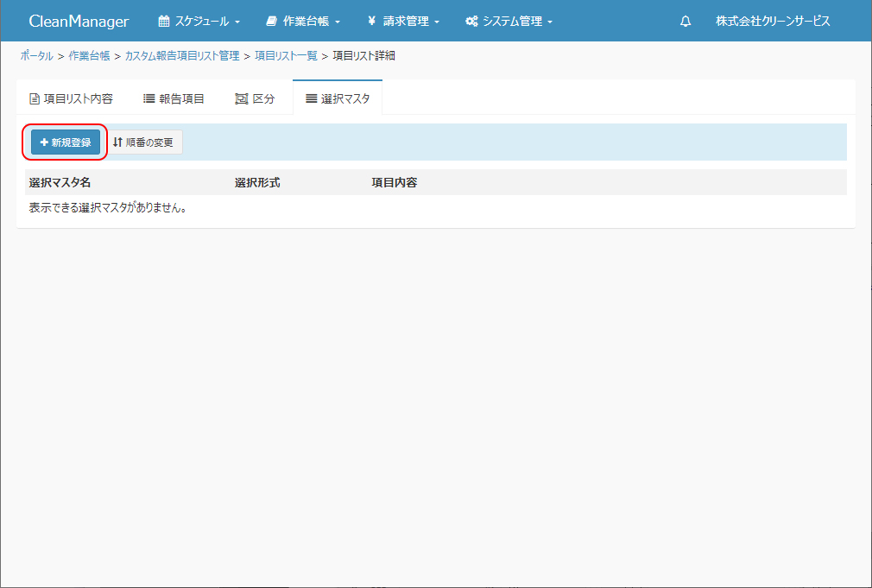This screenshot has height=588, width=872.
Task: Navigate to 項目リスト一覧 breadcrumb
Action: 286,56
